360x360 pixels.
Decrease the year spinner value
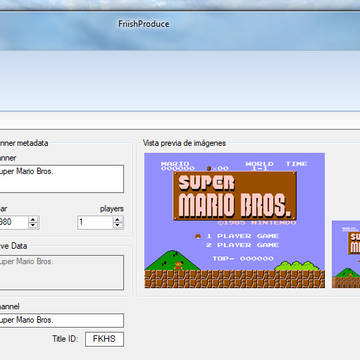click(x=33, y=226)
